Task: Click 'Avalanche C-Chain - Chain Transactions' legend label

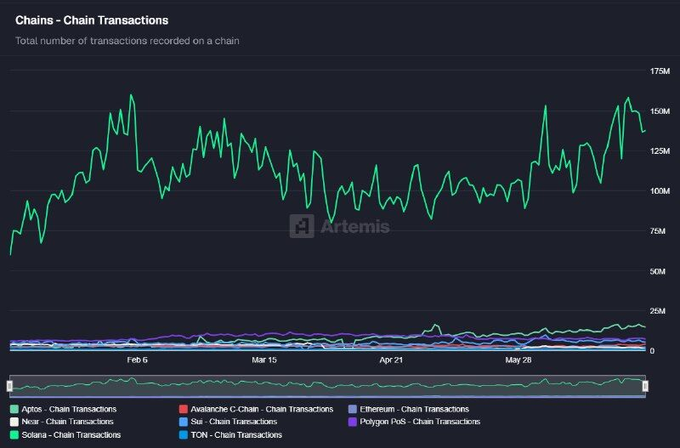Action: [x=262, y=409]
